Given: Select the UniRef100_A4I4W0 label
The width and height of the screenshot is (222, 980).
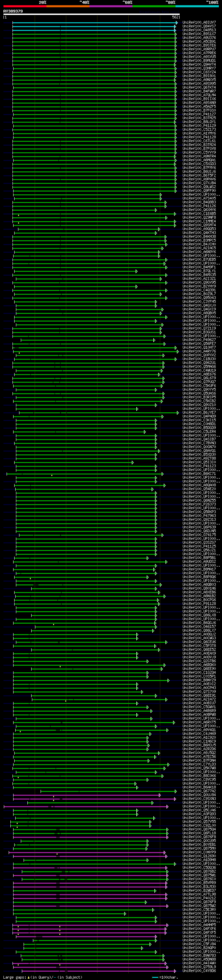Looking at the screenshot, I should (199, 963).
